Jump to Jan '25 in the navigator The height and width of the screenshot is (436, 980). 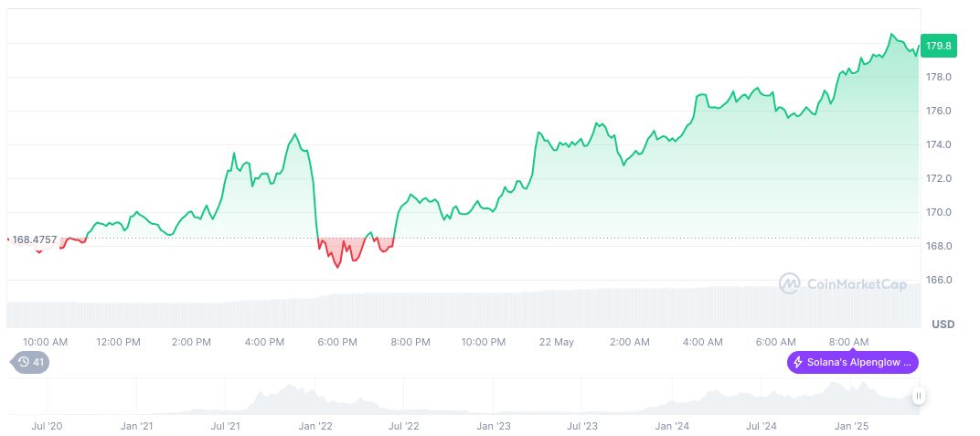tap(852, 426)
